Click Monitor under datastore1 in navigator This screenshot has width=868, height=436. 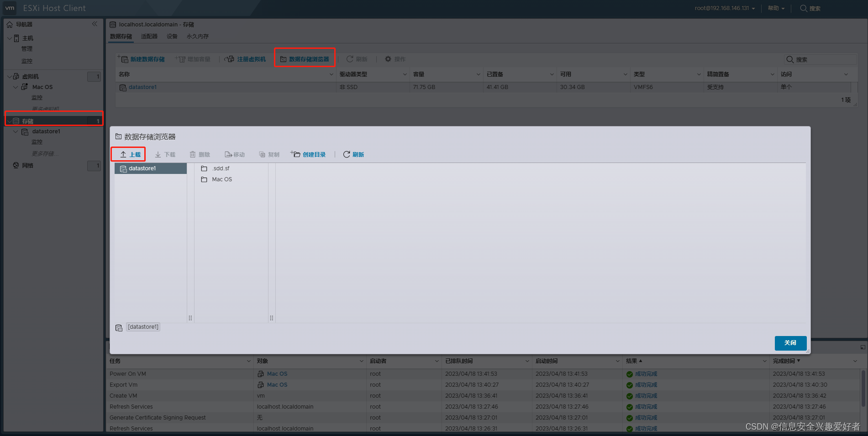[x=37, y=142]
